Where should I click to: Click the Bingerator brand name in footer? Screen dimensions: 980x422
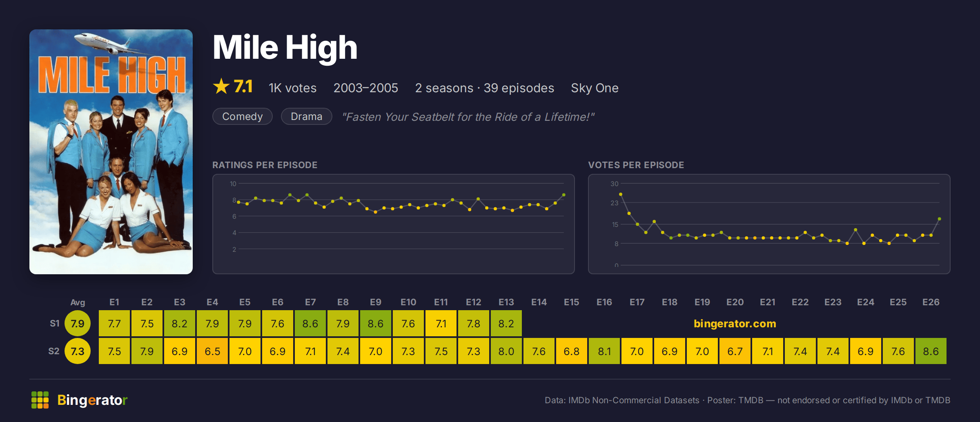[92, 400]
